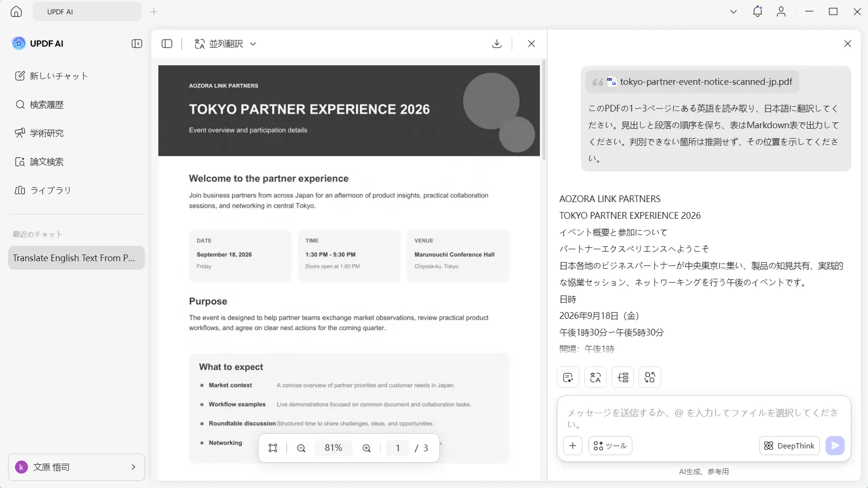Close the PDF preview panel

coord(531,44)
